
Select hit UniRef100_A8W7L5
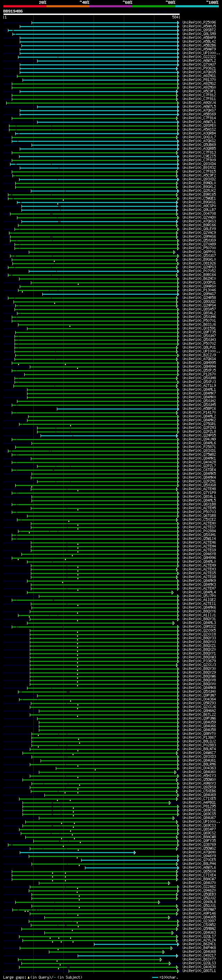[x=199, y=106]
